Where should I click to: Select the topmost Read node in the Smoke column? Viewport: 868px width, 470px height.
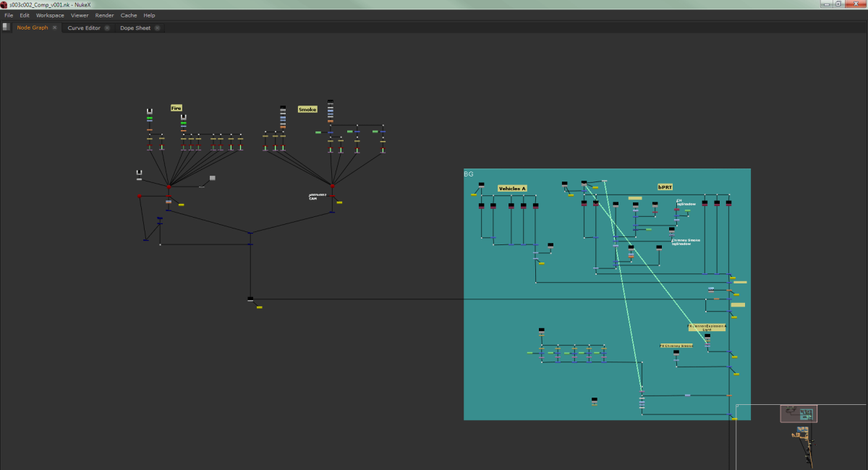click(x=329, y=101)
